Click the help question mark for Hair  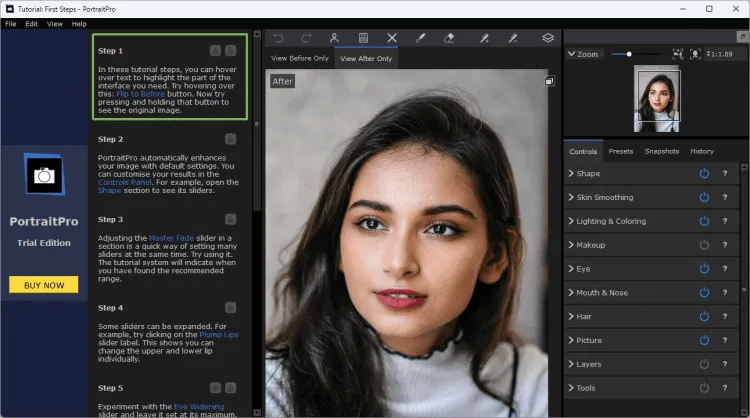coord(724,317)
